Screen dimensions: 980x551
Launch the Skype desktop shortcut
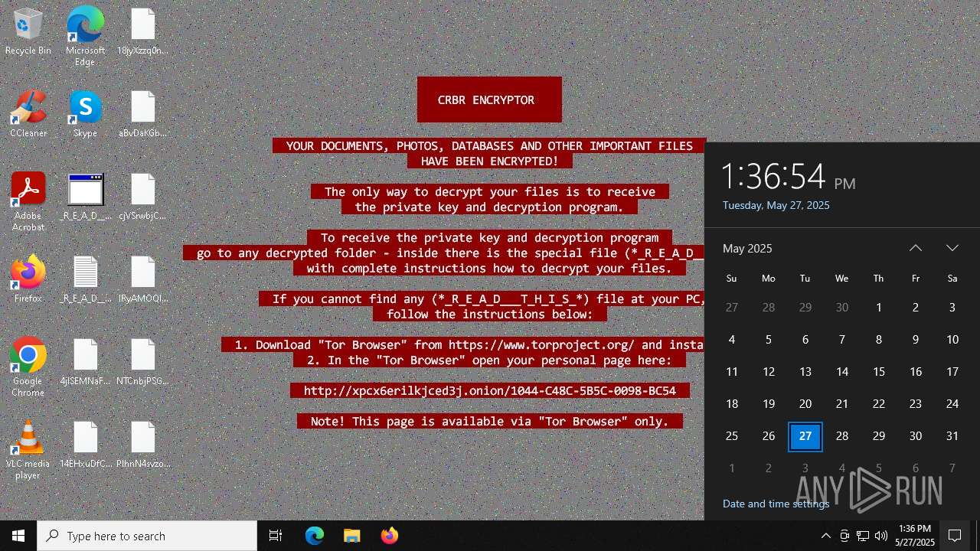click(85, 115)
